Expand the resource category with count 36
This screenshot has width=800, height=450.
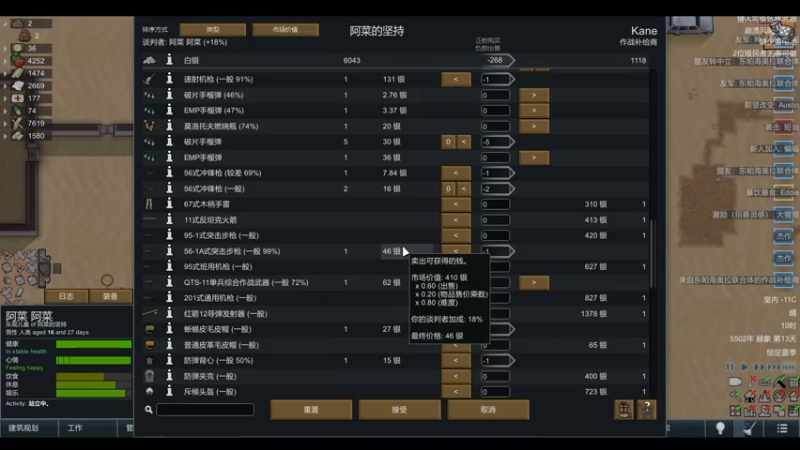point(5,48)
